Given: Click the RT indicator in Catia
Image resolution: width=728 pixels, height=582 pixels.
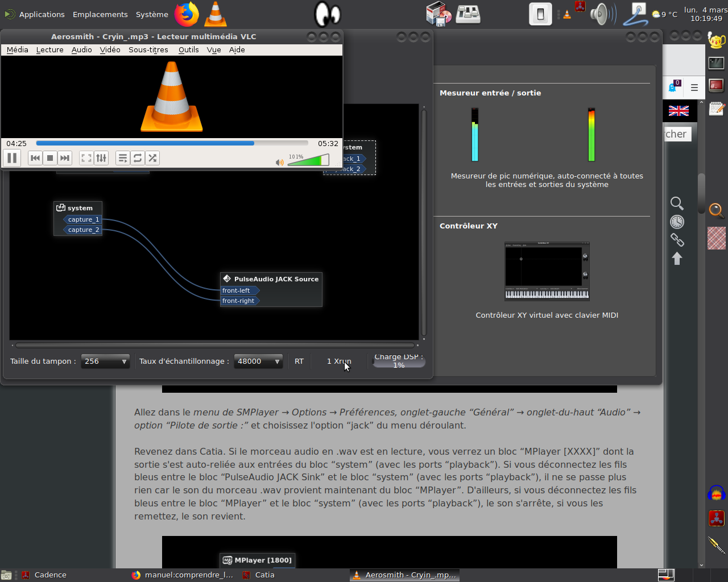Looking at the screenshot, I should (299, 361).
